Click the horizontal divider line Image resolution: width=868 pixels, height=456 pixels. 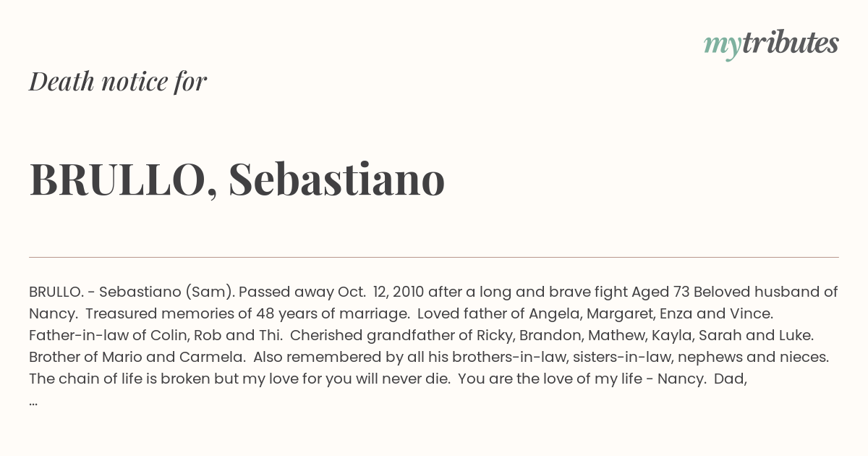pyautogui.click(x=434, y=257)
